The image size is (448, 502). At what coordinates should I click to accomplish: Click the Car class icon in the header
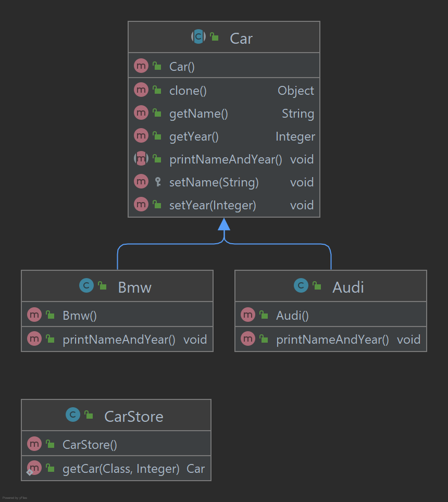(x=198, y=37)
